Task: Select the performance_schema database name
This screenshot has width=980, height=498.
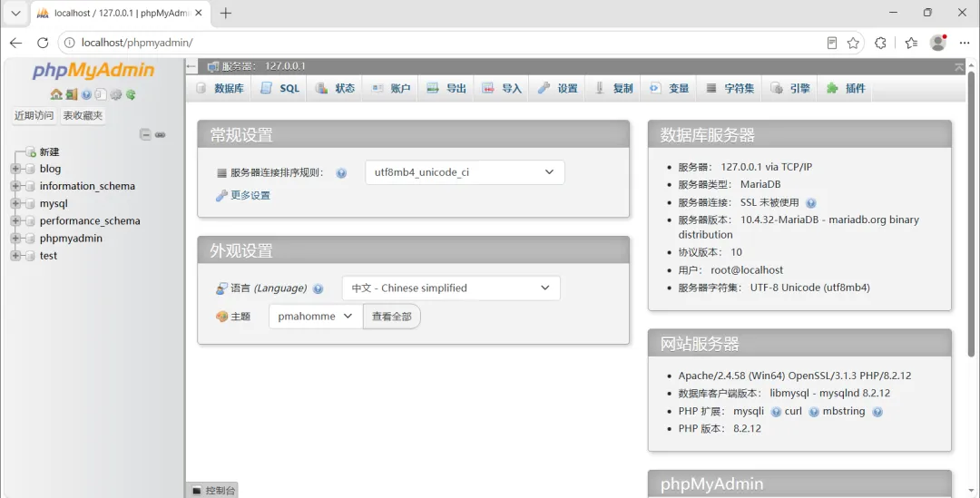Action: pos(90,220)
